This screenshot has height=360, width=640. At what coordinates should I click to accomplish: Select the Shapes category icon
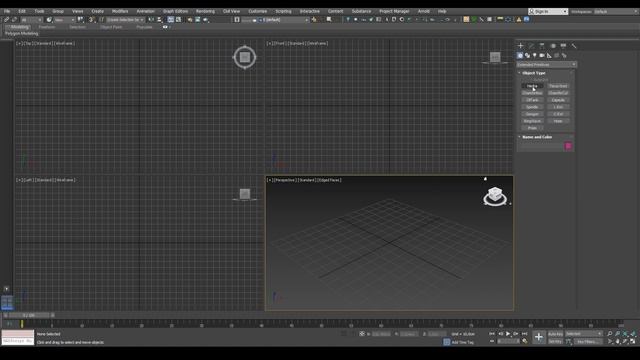[527, 56]
